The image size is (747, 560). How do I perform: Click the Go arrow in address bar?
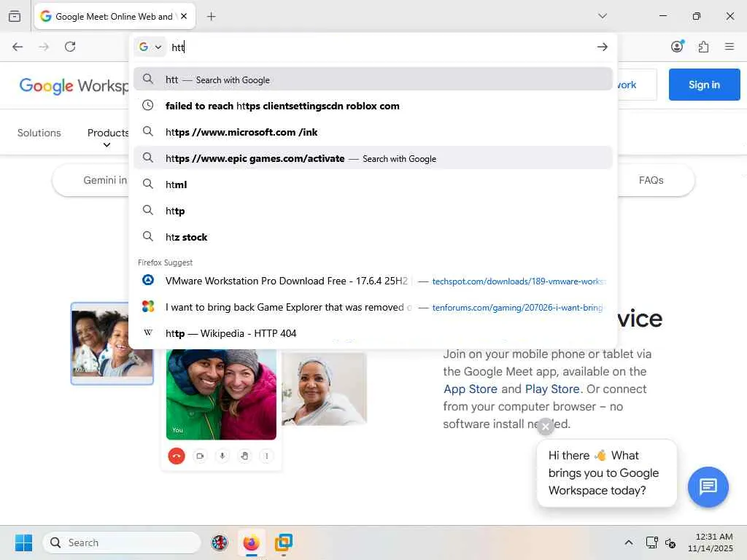[602, 47]
